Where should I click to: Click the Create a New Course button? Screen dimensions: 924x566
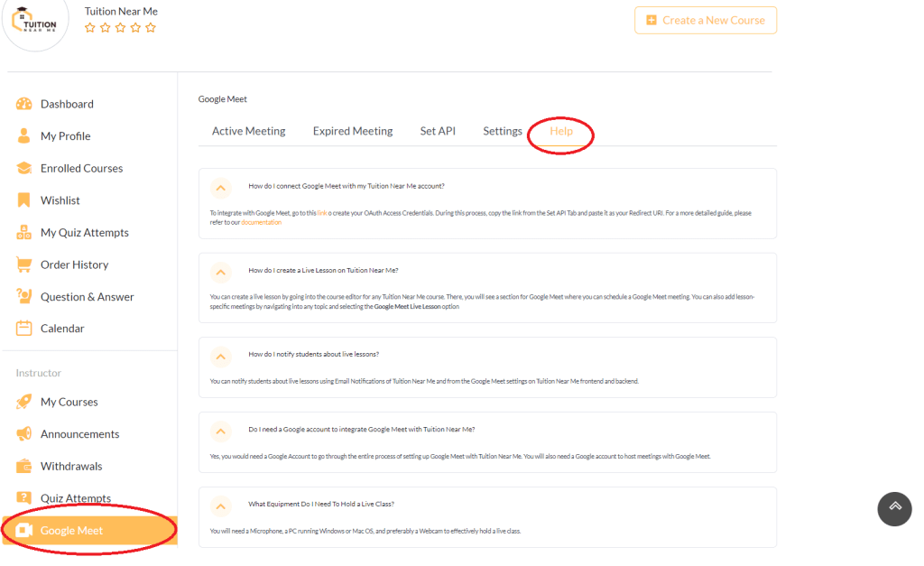(705, 20)
